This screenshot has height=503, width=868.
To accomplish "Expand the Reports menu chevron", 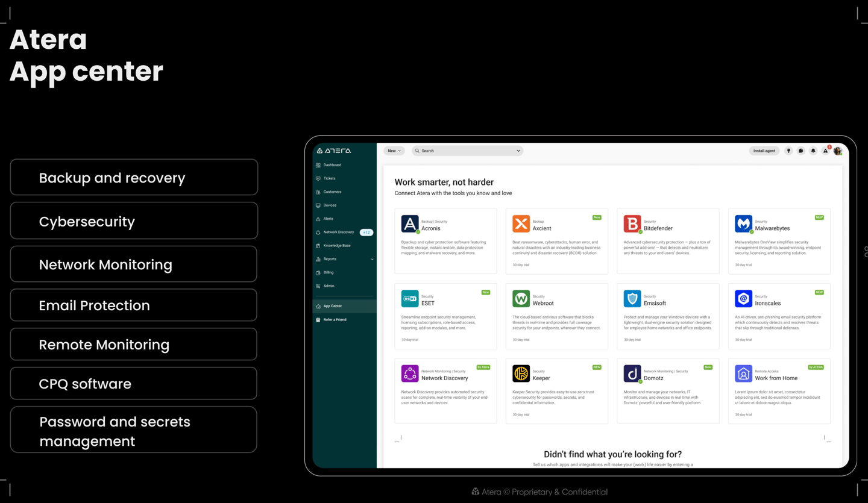I will point(372,260).
